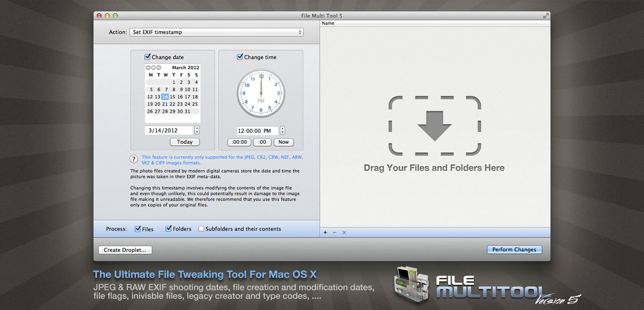This screenshot has width=644, height=310.
Task: Click the plus icon to add files
Action: (x=325, y=232)
